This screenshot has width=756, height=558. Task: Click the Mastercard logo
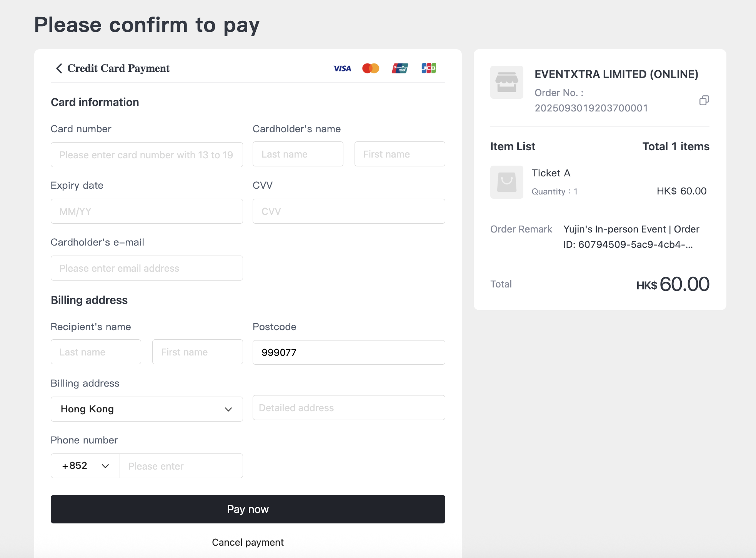pyautogui.click(x=371, y=68)
